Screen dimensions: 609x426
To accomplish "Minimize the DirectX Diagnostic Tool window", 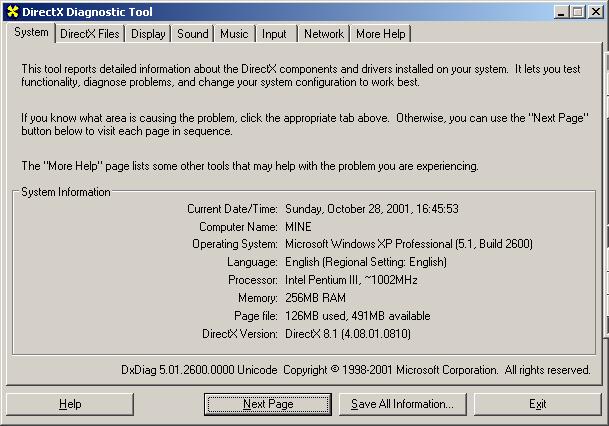I will point(562,11).
